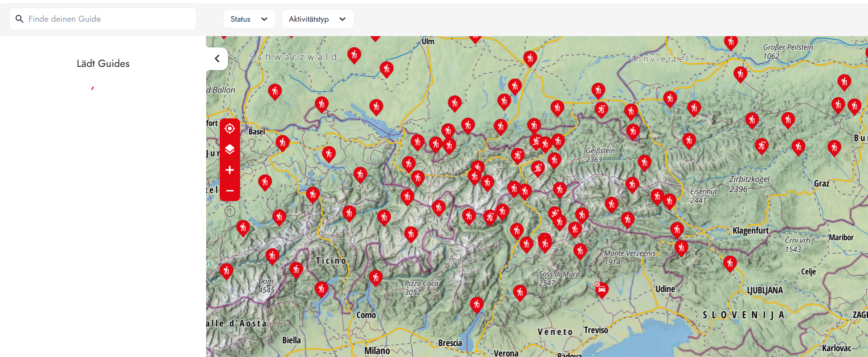Open the Status dropdown
The width and height of the screenshot is (868, 357).
[249, 19]
